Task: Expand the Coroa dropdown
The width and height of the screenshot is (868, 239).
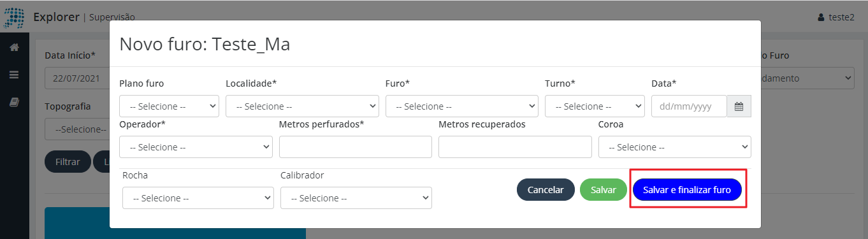Action: click(x=675, y=147)
